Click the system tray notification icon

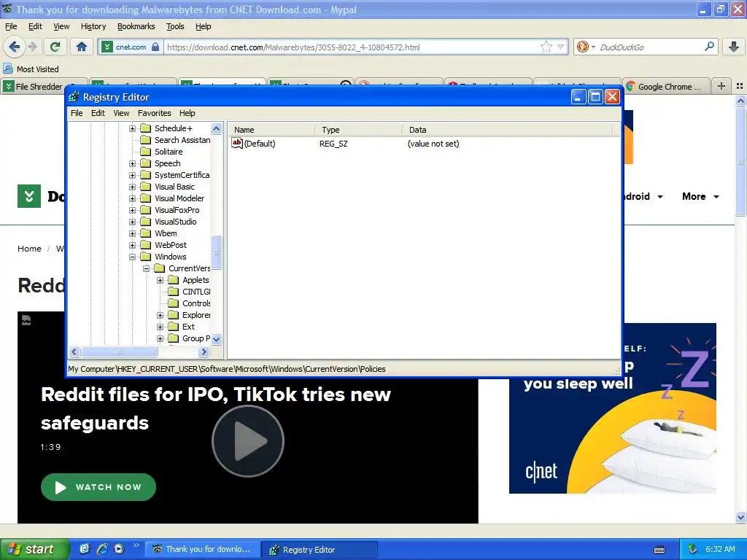point(693,549)
